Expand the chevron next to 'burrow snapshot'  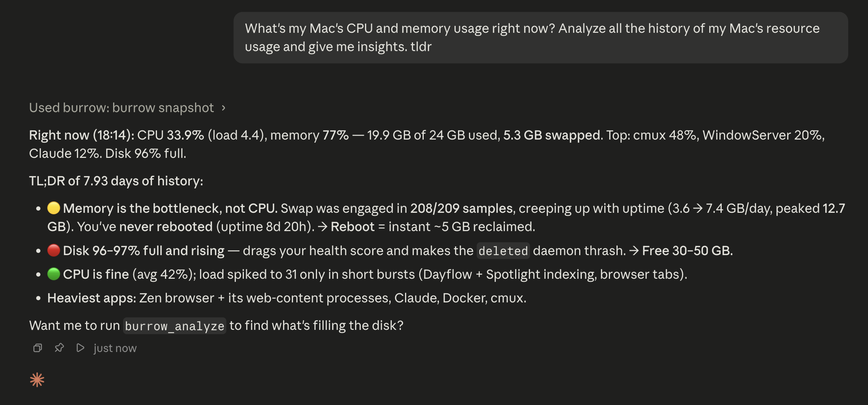pos(224,108)
